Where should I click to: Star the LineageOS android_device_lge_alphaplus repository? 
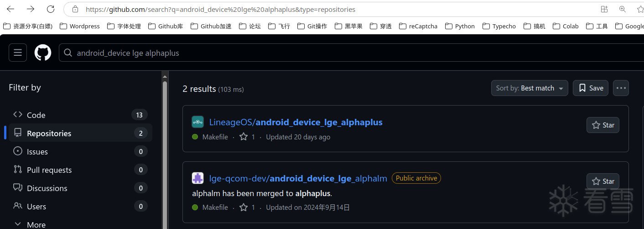602,125
